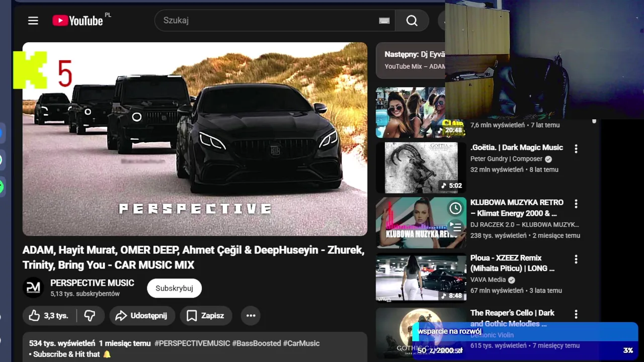Click the #PERSPECTIVEMUSIC hashtag
This screenshot has width=644, height=362.
coord(192,343)
